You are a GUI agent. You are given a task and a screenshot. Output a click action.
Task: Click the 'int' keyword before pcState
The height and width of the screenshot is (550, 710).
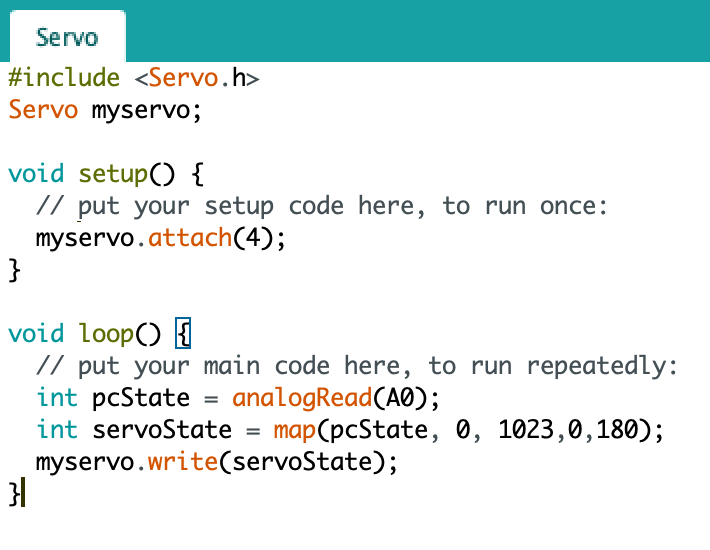click(x=57, y=398)
